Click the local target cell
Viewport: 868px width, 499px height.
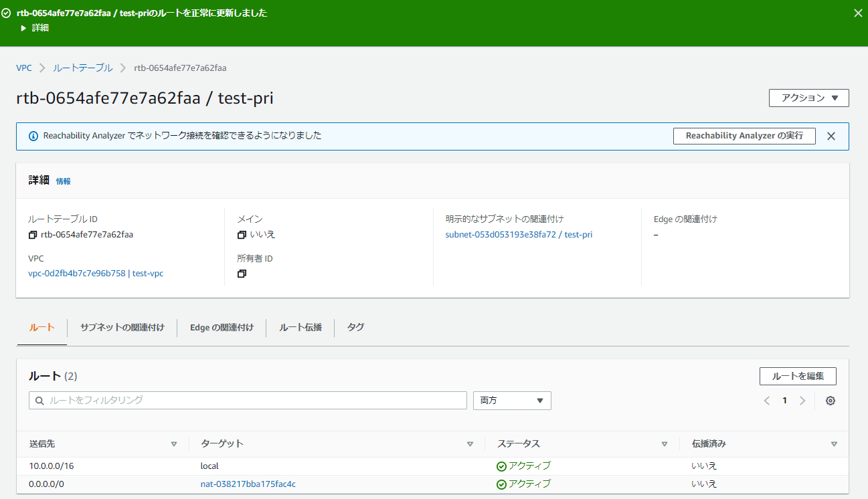[x=209, y=466]
